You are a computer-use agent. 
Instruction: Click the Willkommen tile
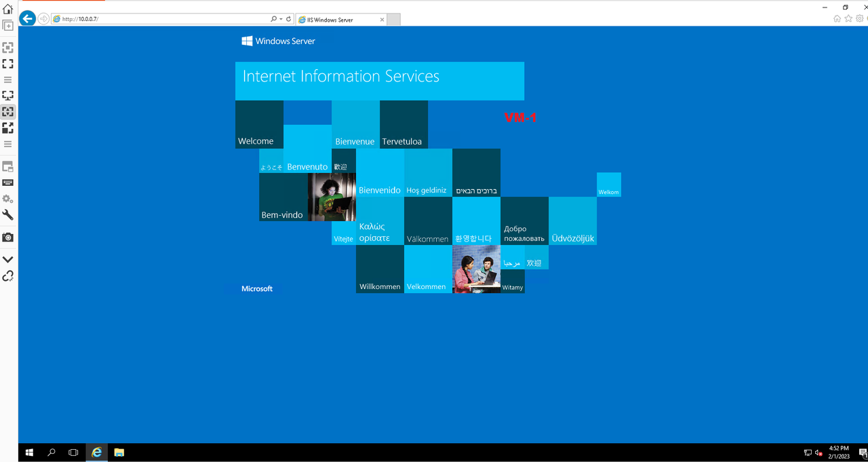(380, 269)
